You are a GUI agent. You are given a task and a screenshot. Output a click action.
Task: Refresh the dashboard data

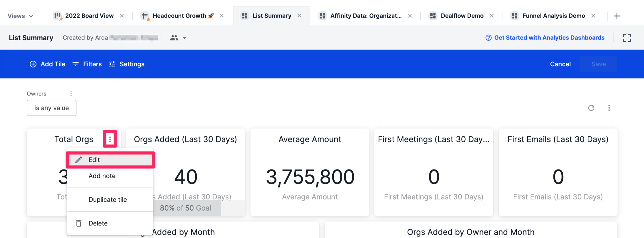pos(591,108)
